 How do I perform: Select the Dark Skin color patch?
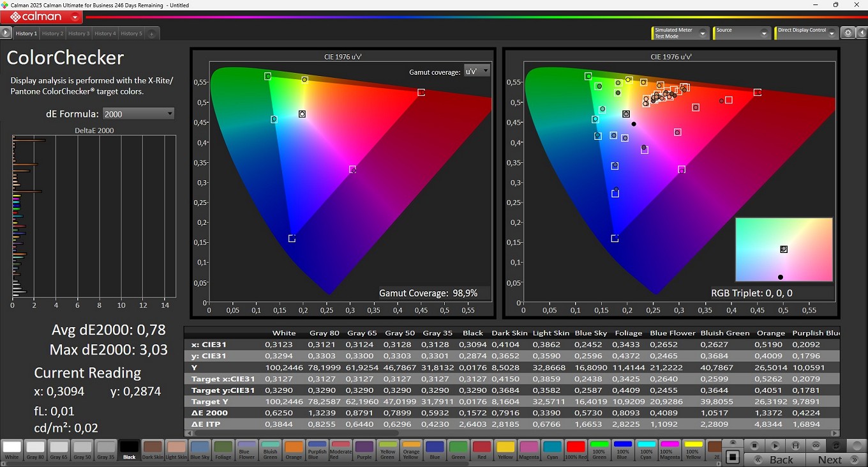click(153, 448)
